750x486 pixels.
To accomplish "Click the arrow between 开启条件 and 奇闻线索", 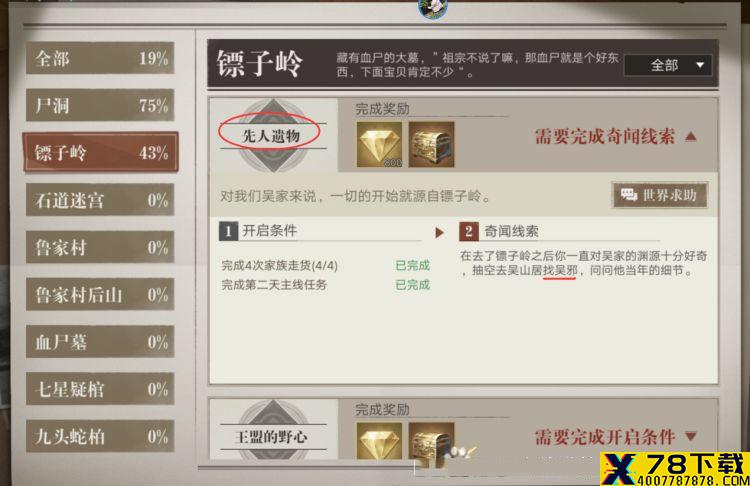I will pyautogui.click(x=439, y=233).
